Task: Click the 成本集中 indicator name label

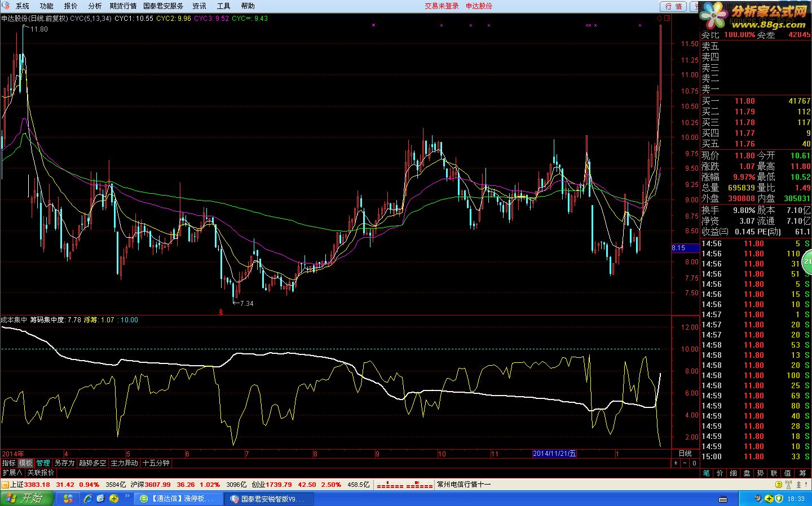Action: click(14, 320)
